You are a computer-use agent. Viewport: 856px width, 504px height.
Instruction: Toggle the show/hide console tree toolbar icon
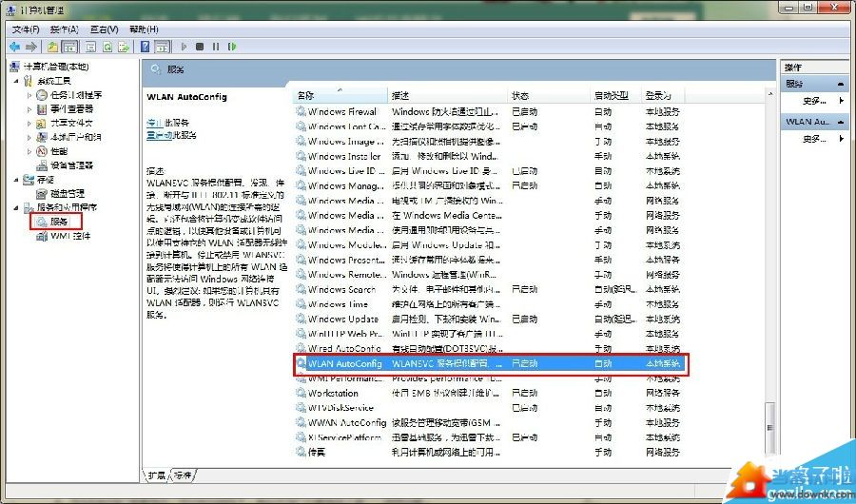[x=69, y=47]
